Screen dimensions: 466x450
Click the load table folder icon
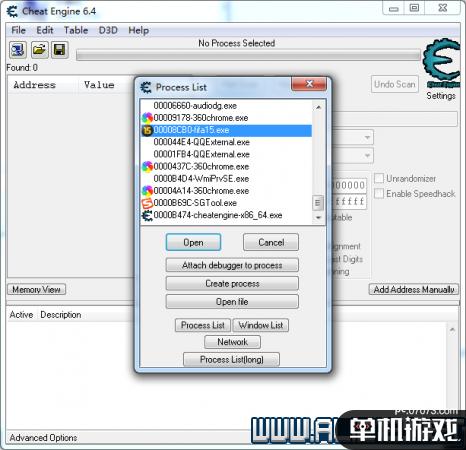[x=40, y=50]
